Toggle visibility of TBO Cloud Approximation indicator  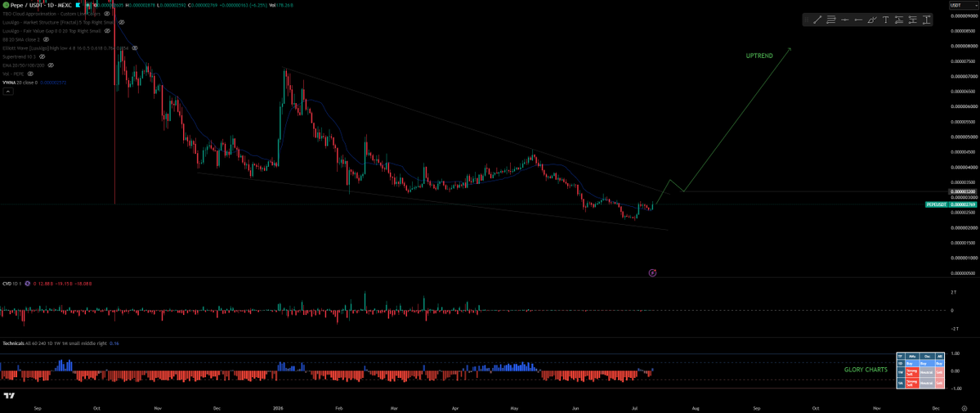(107, 14)
